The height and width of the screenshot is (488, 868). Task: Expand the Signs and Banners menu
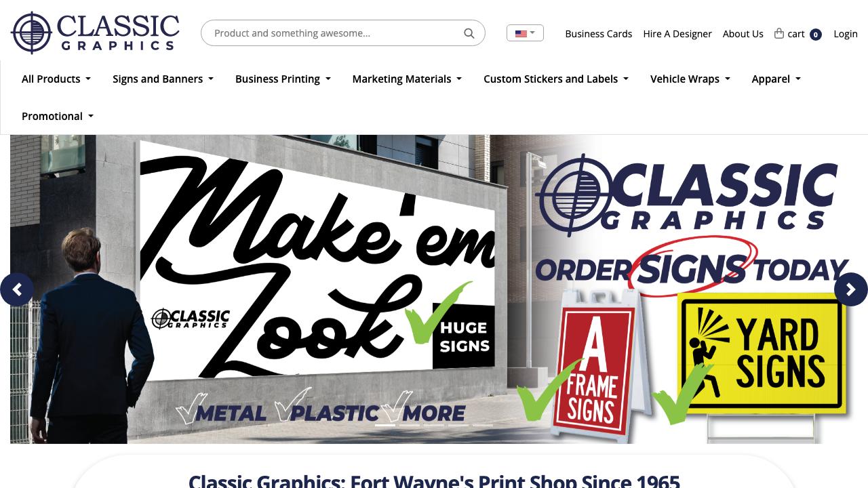[163, 79]
